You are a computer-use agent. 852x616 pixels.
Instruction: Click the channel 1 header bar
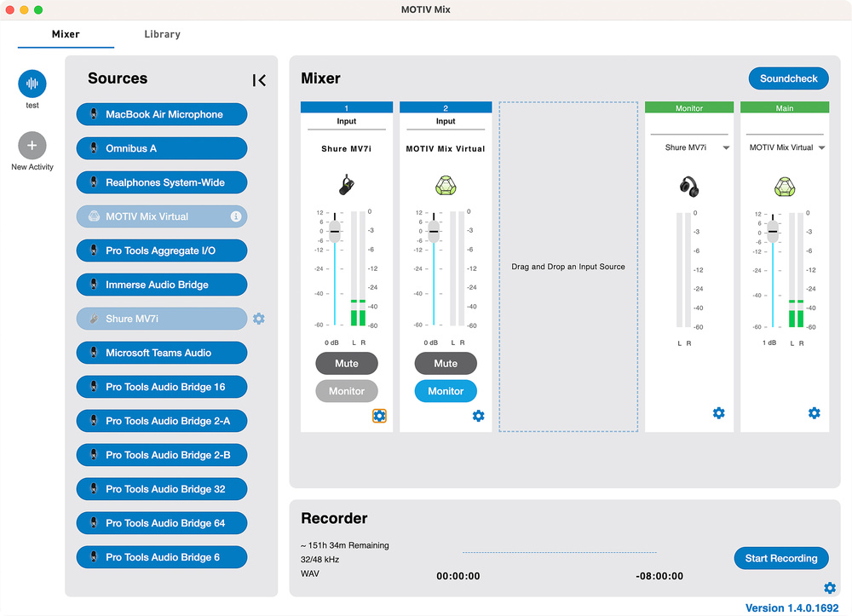click(347, 107)
